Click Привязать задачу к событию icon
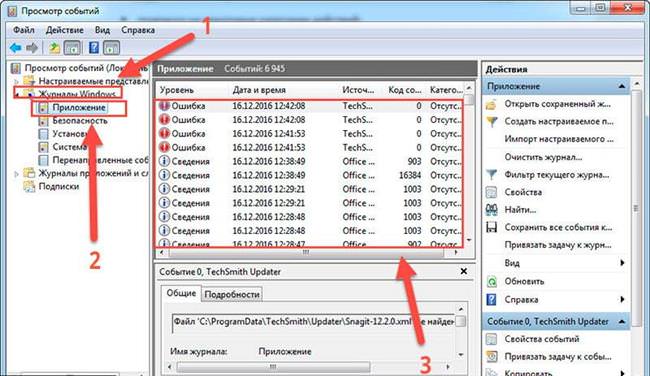The image size is (650, 376). click(492, 357)
